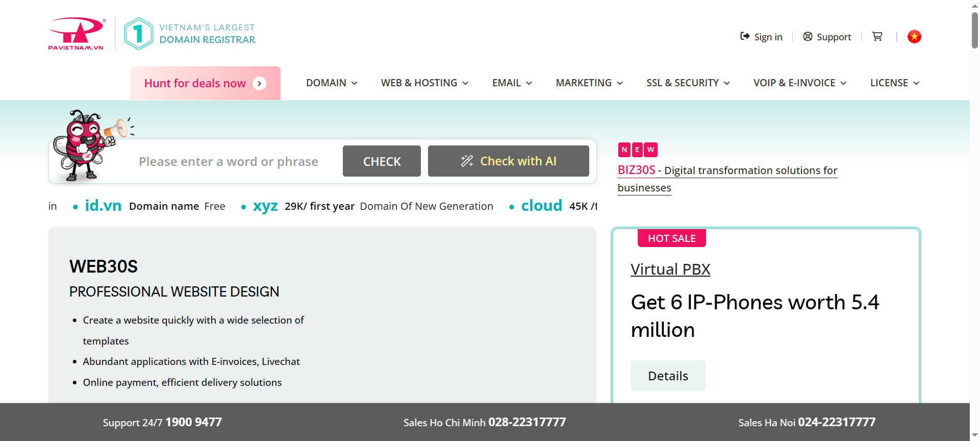980x441 pixels.
Task: Open the EMAIL menu
Action: pos(512,83)
